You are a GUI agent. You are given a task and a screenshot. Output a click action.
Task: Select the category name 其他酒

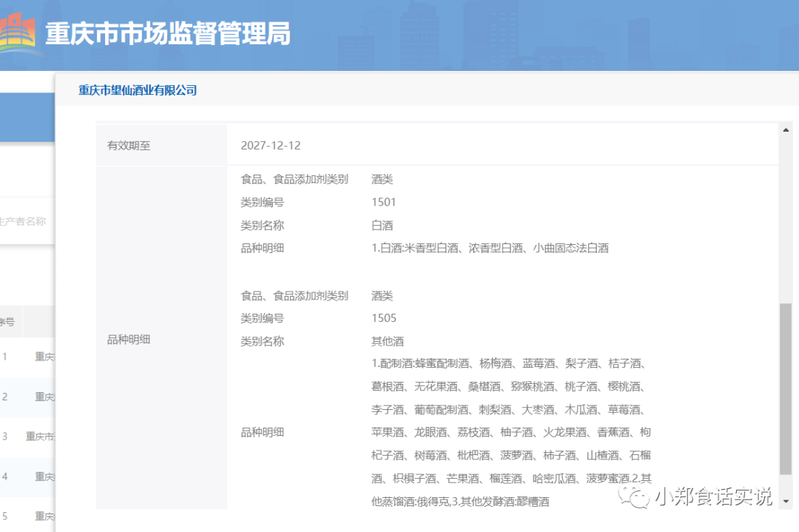coord(387,341)
